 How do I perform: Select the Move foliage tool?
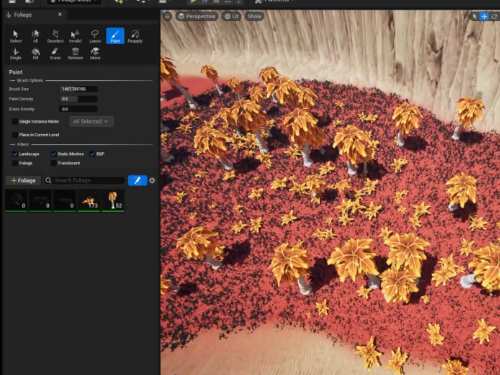click(95, 53)
